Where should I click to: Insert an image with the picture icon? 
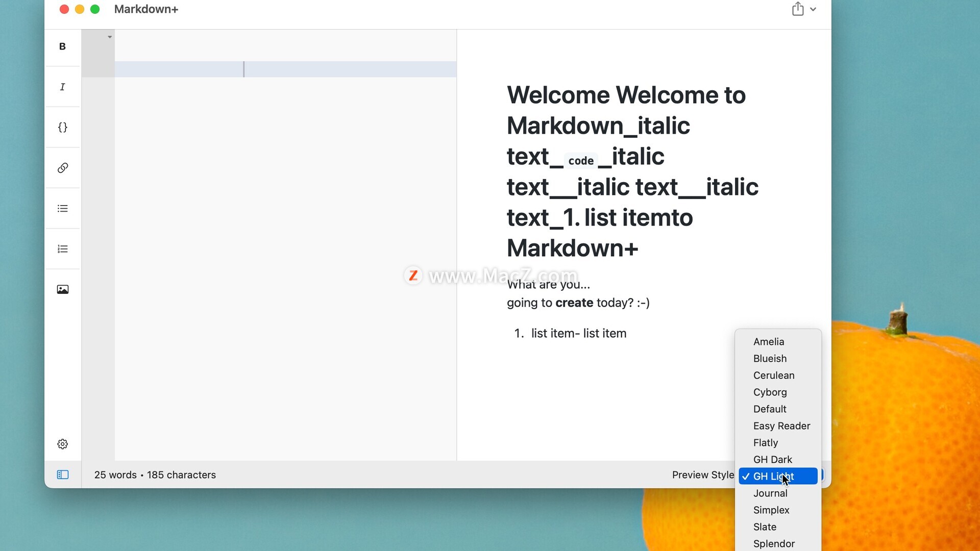pos(62,289)
